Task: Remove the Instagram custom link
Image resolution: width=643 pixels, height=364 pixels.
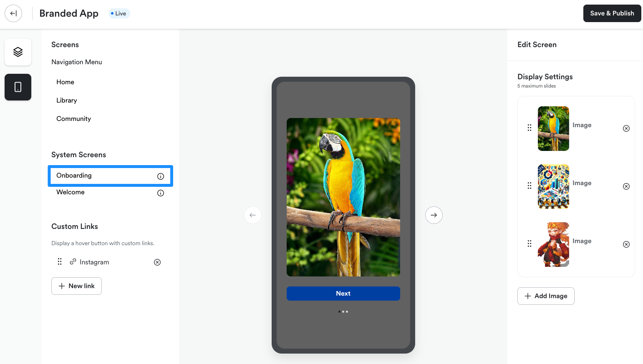Action: (157, 262)
